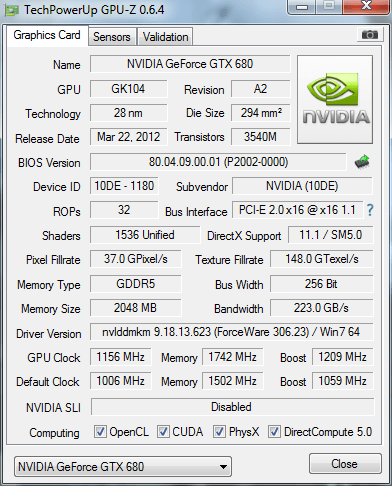
Task: Click the default Memory field 1502 MHz
Action: tap(232, 381)
